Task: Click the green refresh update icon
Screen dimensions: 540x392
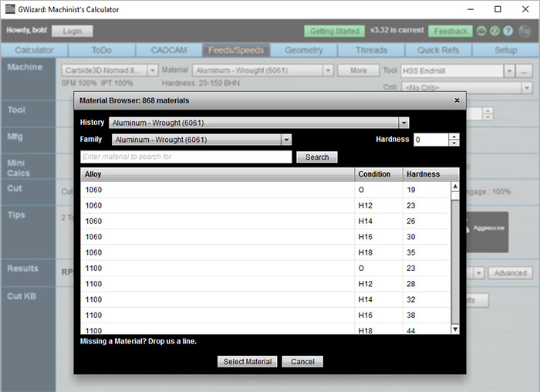Action: (x=494, y=32)
